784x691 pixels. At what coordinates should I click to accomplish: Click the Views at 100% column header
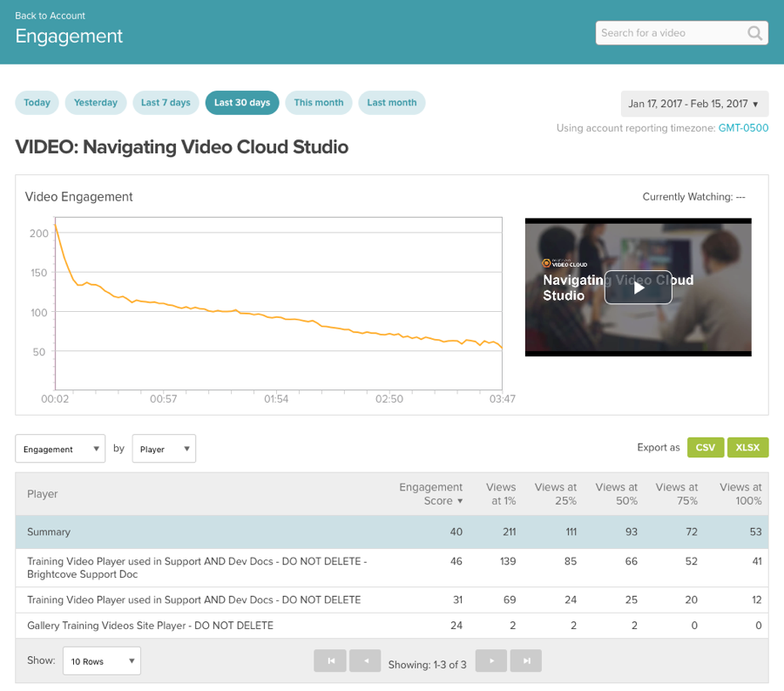[x=740, y=494]
